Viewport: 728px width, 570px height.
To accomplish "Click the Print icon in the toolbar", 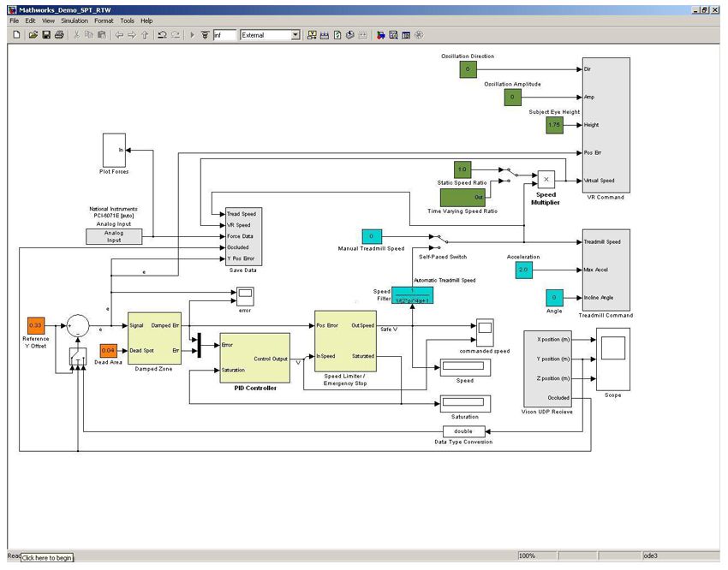I will [x=59, y=35].
